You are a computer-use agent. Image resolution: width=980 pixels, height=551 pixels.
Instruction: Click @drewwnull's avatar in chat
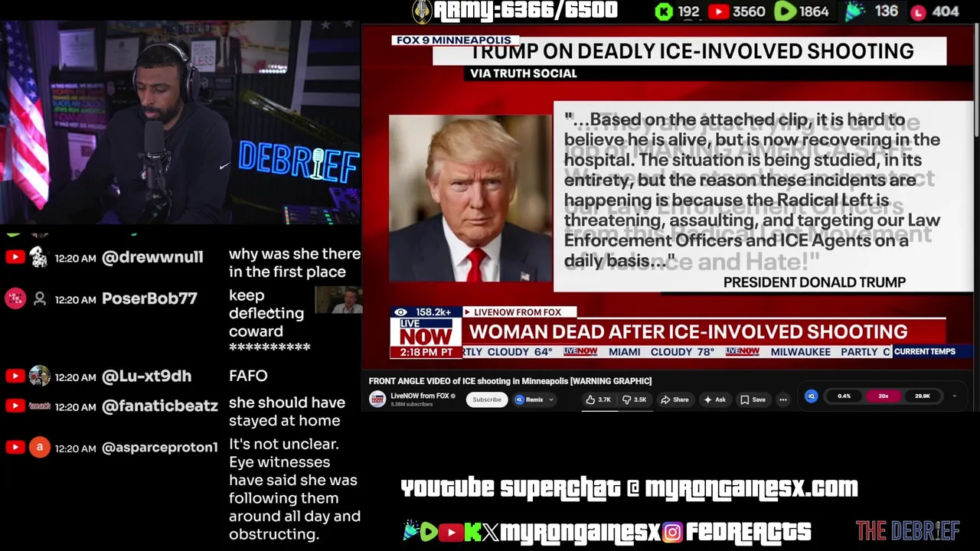coord(39,257)
